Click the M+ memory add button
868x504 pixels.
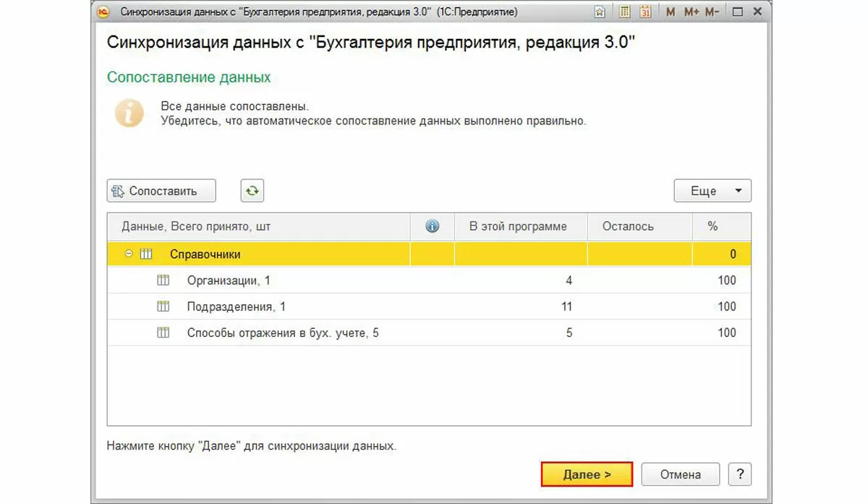tap(690, 12)
